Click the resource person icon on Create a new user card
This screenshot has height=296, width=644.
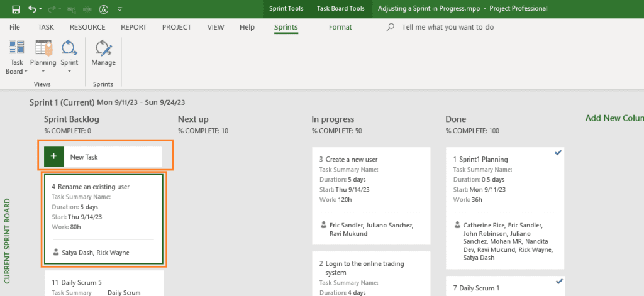coord(324,225)
